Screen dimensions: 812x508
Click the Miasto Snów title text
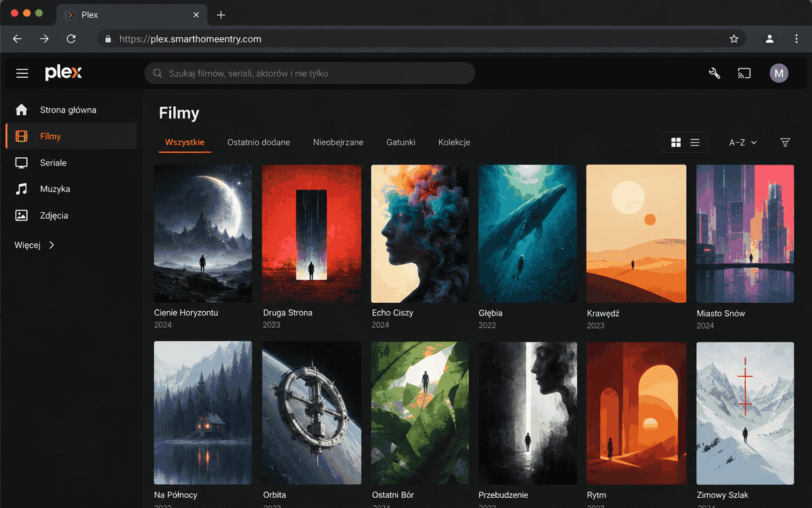(721, 314)
